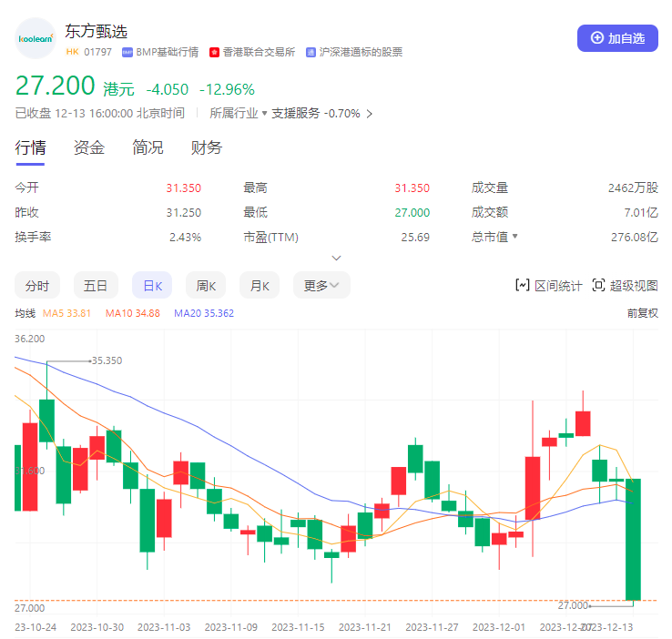Click the 最低 value 27.000
Viewport: 672px width, 639px height.
point(412,212)
